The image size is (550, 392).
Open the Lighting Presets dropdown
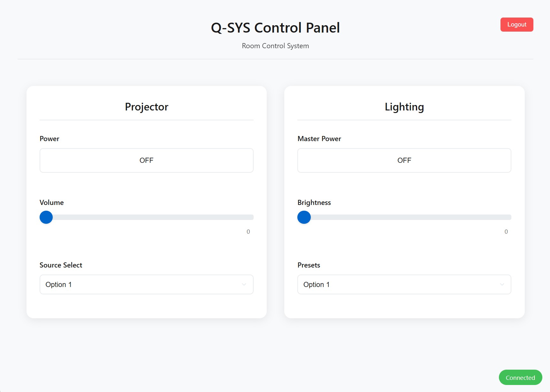[x=404, y=284]
